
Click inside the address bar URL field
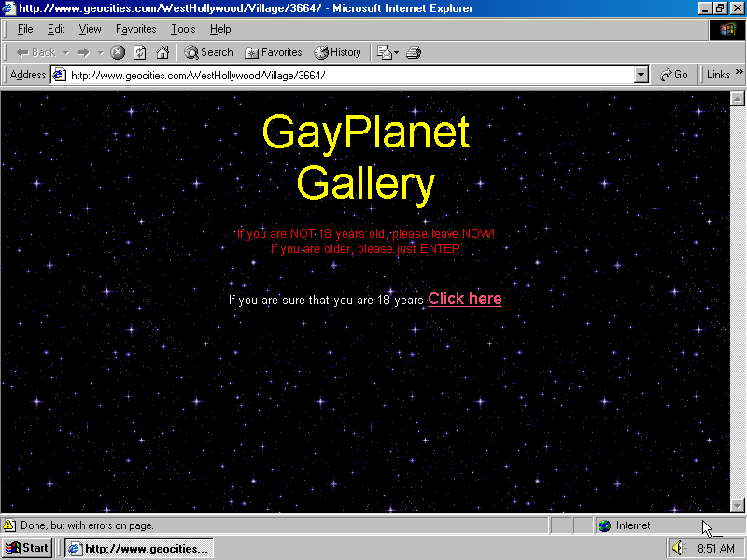(x=345, y=75)
